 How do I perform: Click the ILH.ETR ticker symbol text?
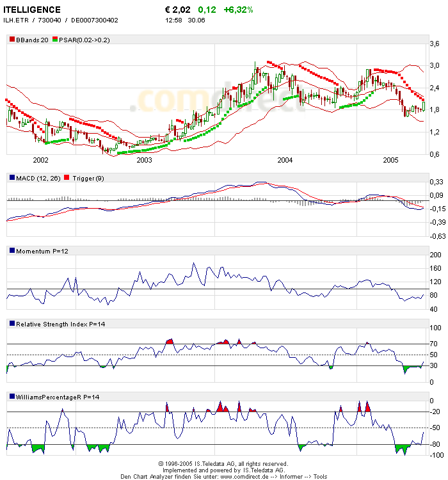(16, 20)
